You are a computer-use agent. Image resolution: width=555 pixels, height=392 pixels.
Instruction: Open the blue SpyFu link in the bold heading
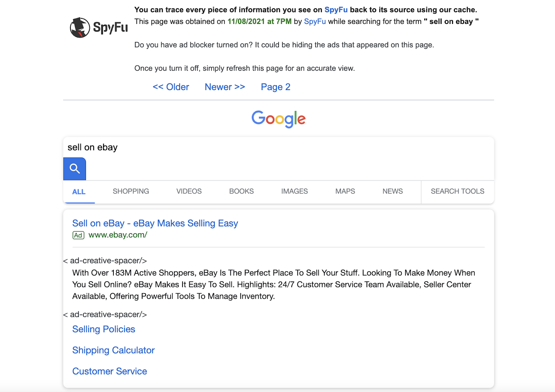pyautogui.click(x=336, y=10)
